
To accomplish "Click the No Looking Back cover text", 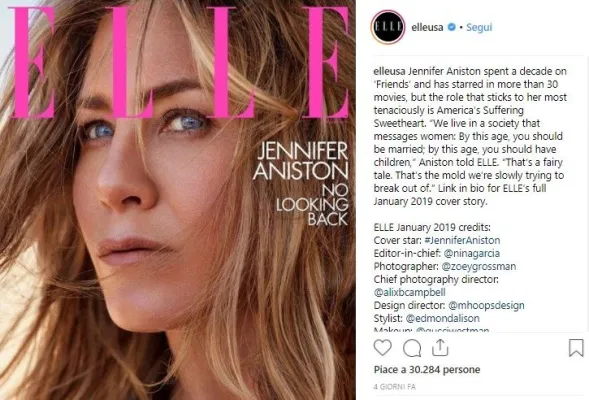I will (x=313, y=205).
